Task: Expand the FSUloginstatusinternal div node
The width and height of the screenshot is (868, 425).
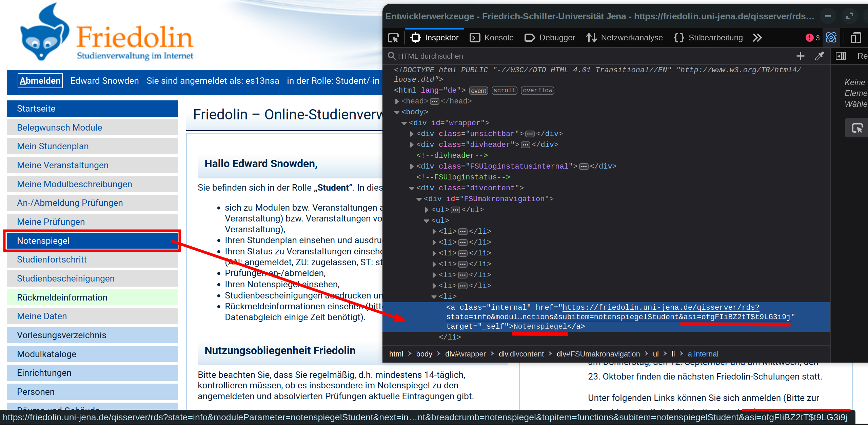Action: click(412, 166)
